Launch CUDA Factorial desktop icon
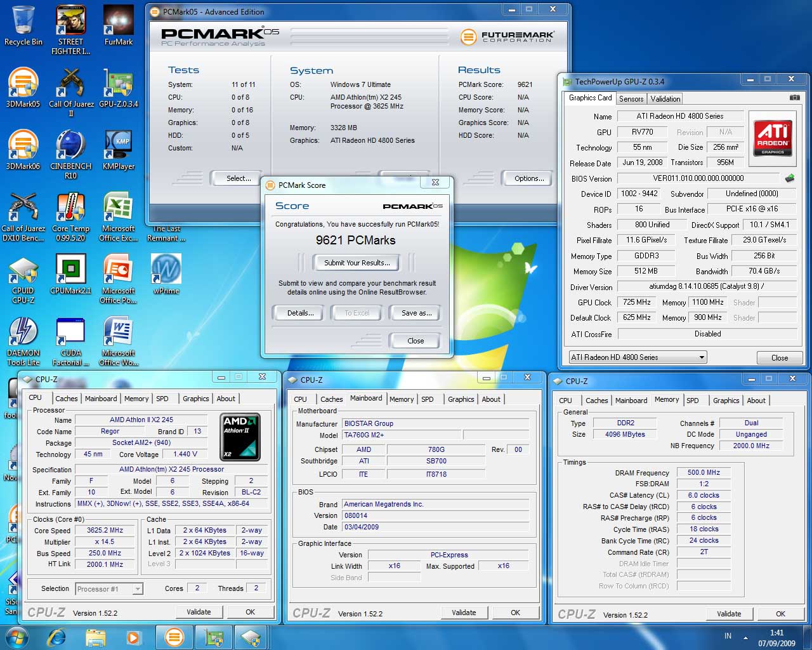The width and height of the screenshot is (812, 650). pyautogui.click(x=71, y=341)
